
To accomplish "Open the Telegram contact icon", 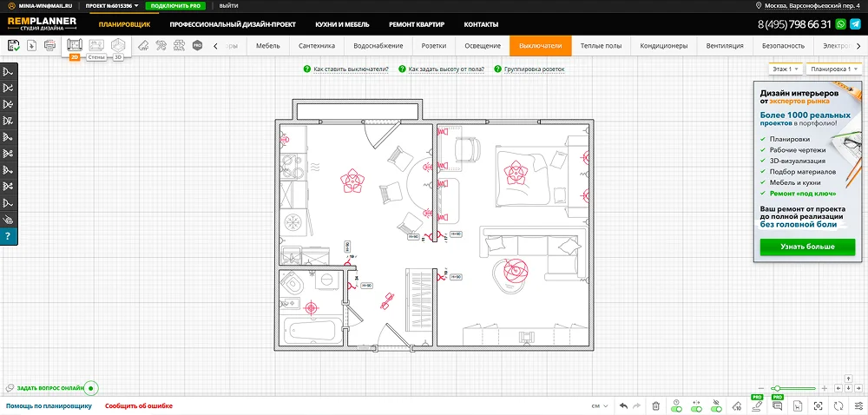I will pos(855,24).
